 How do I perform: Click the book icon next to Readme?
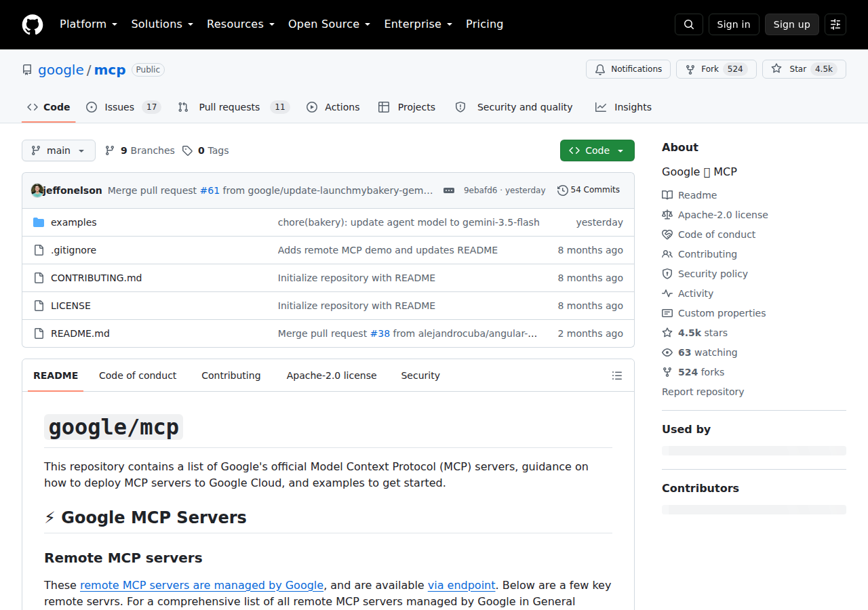667,195
